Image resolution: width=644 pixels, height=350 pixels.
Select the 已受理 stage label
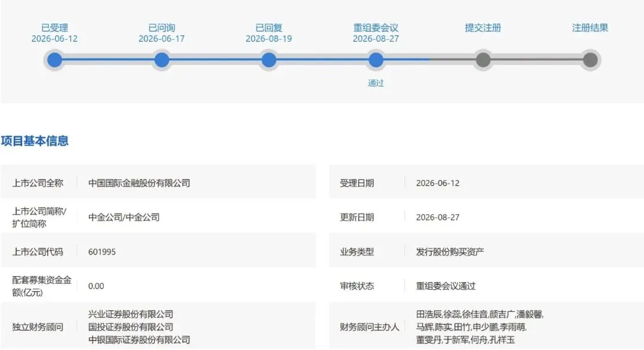pos(55,27)
